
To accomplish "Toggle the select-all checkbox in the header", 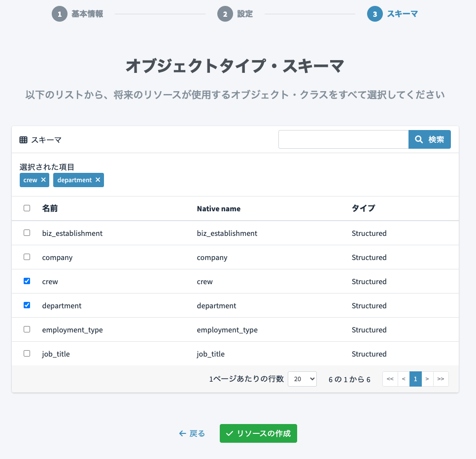I will (x=27, y=208).
